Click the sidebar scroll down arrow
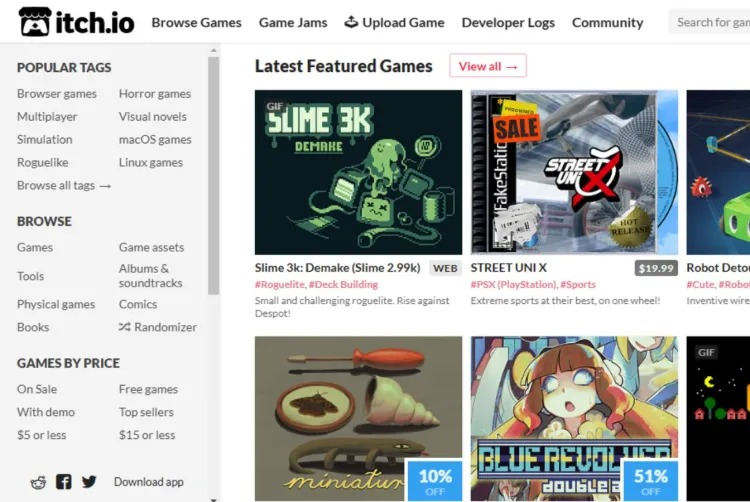The width and height of the screenshot is (750, 502). tap(213, 499)
